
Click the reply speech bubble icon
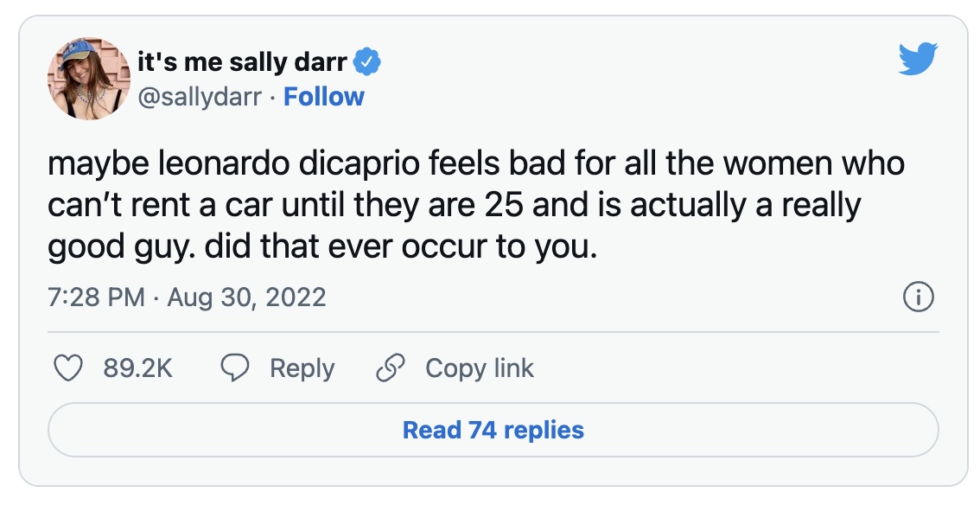[235, 368]
